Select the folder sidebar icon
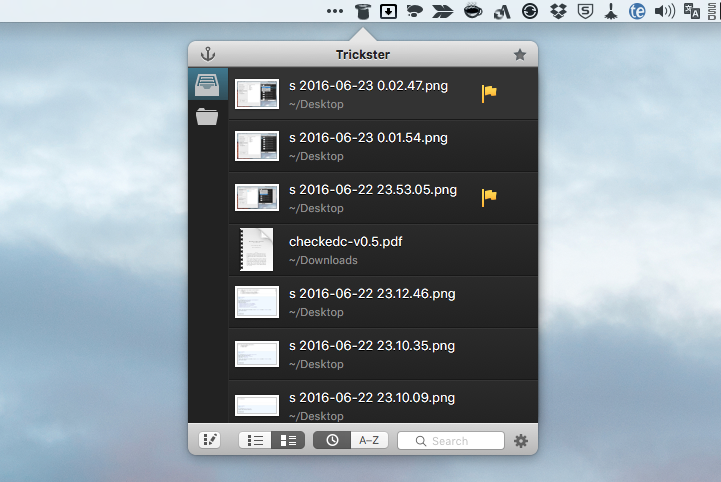The image size is (721, 482). click(207, 116)
